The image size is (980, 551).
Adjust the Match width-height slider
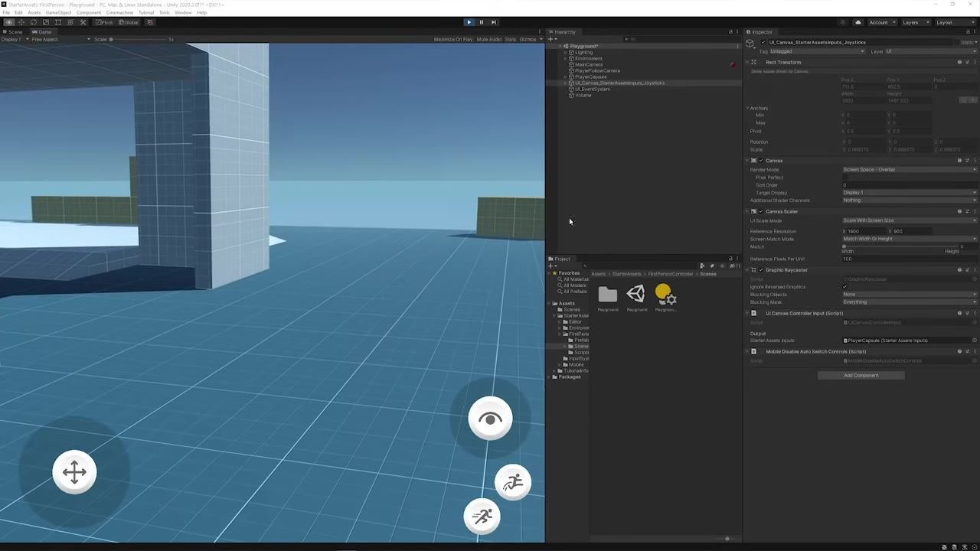[x=900, y=246]
